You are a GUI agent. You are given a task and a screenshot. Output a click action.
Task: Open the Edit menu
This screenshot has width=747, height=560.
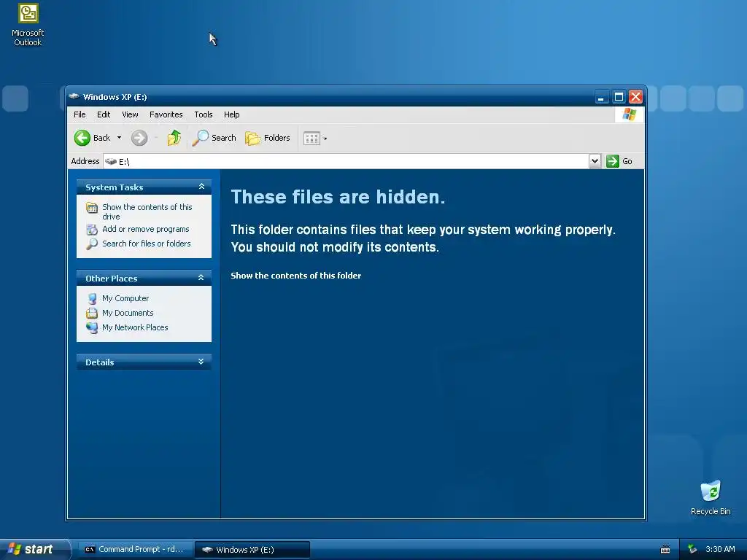click(x=104, y=114)
